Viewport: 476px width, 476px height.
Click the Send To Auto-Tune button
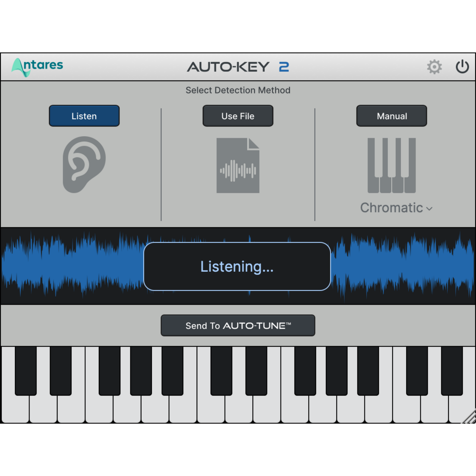(x=238, y=325)
